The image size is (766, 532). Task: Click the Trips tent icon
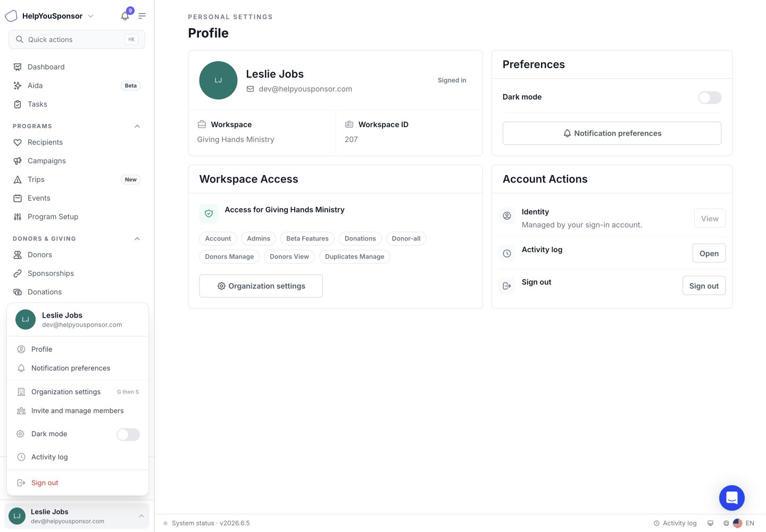click(x=18, y=180)
